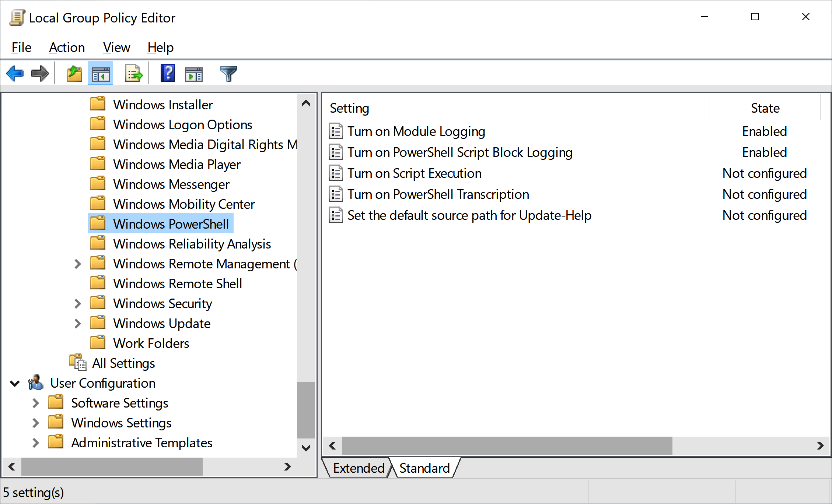Expand the Windows Update node
The width and height of the screenshot is (832, 504).
pyautogui.click(x=77, y=324)
